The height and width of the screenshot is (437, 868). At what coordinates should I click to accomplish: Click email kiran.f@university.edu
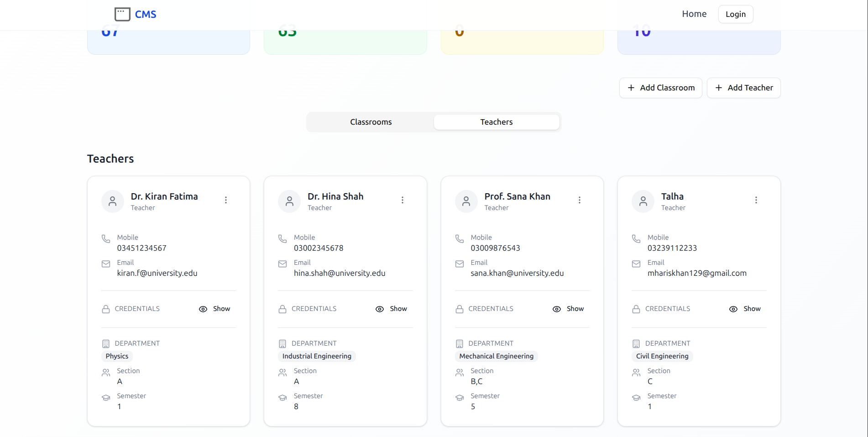[157, 273]
